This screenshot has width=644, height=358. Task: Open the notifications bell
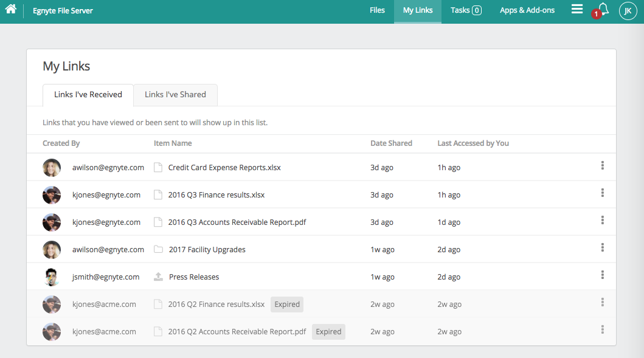(603, 9)
